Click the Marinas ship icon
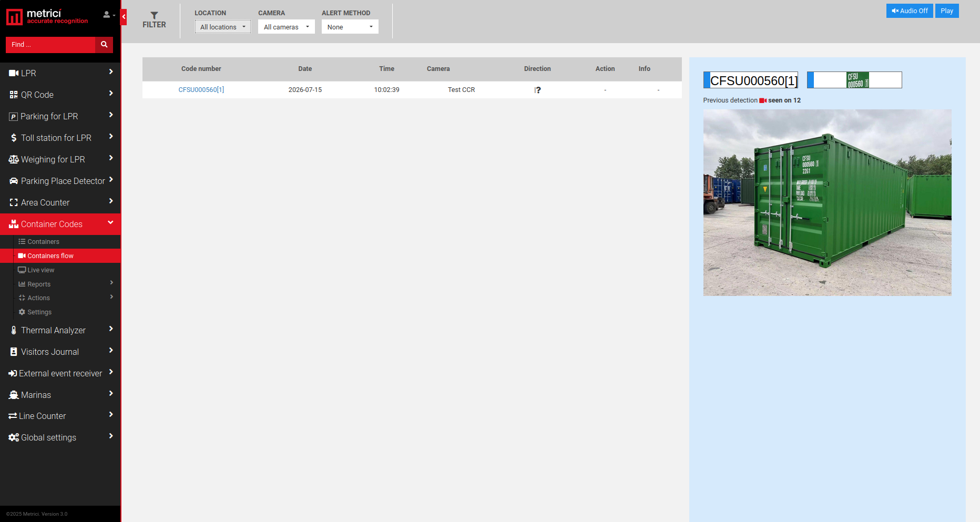Viewport: 980px width, 522px height. 14,395
